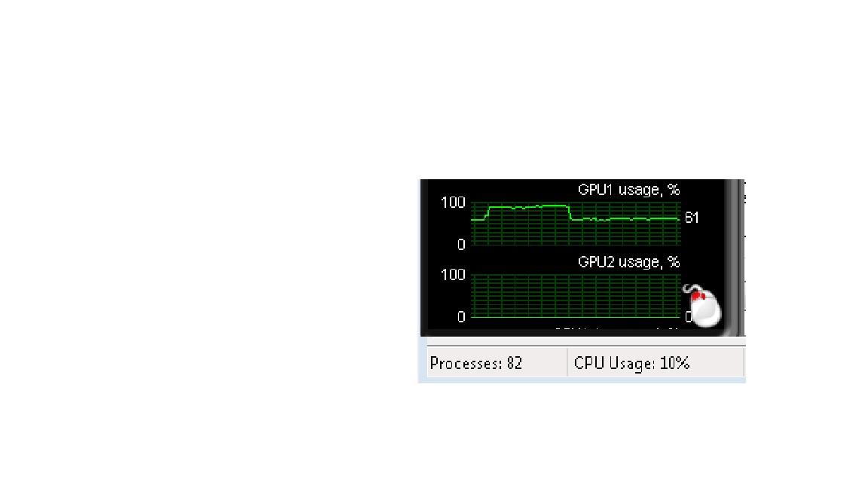Click the "GPU2 usage, %" label
868x488 pixels.
pos(628,262)
